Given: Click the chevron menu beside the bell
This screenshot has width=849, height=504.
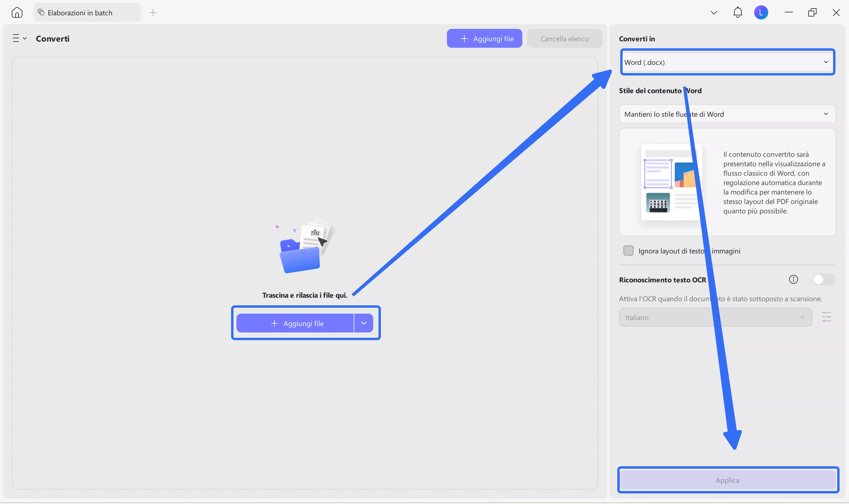Looking at the screenshot, I should [713, 13].
